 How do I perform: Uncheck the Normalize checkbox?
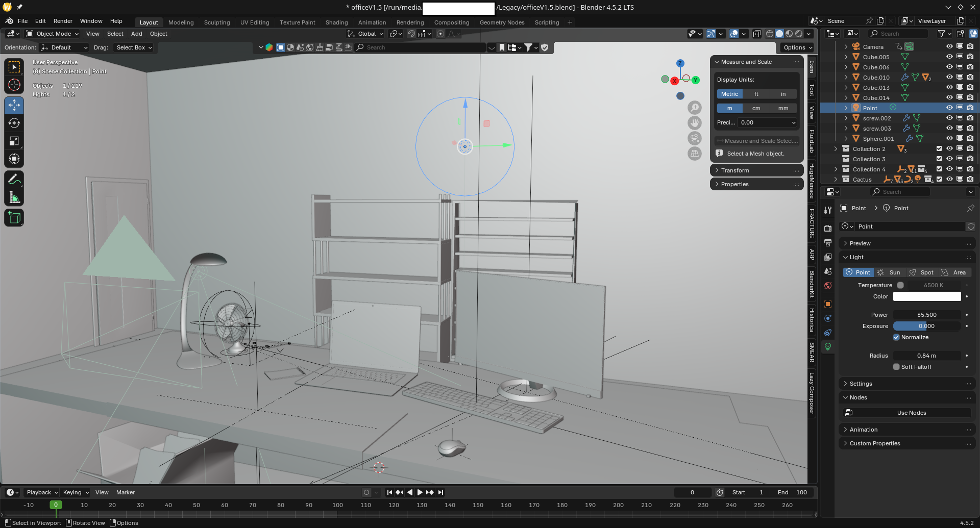point(896,337)
